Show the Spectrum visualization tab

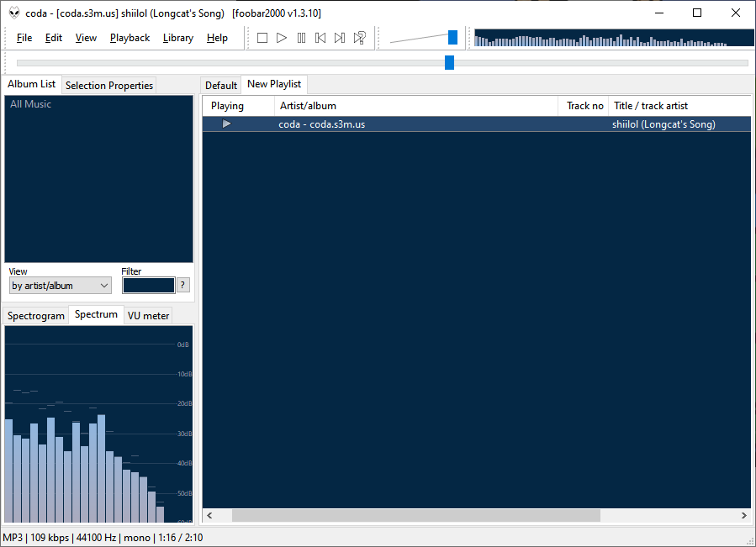[96, 314]
